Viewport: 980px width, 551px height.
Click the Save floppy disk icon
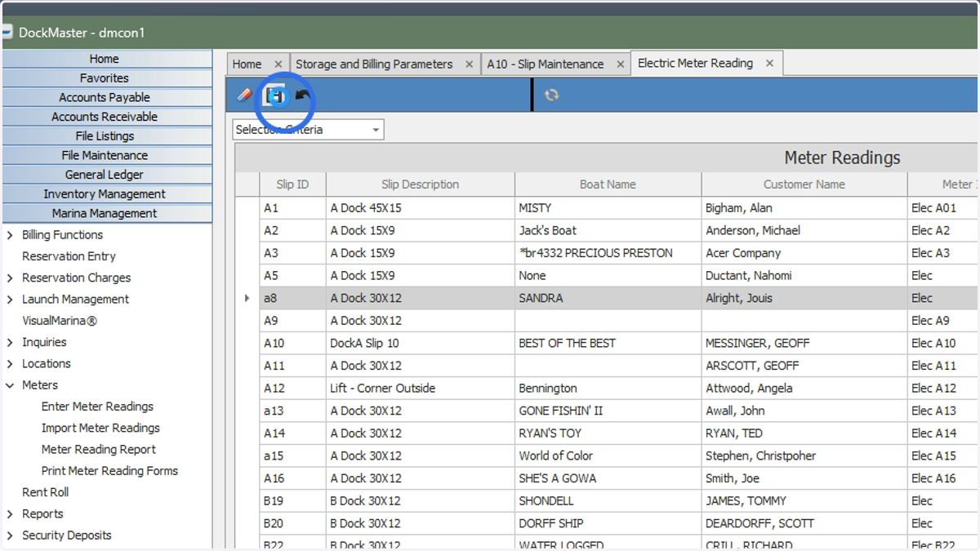click(x=277, y=96)
